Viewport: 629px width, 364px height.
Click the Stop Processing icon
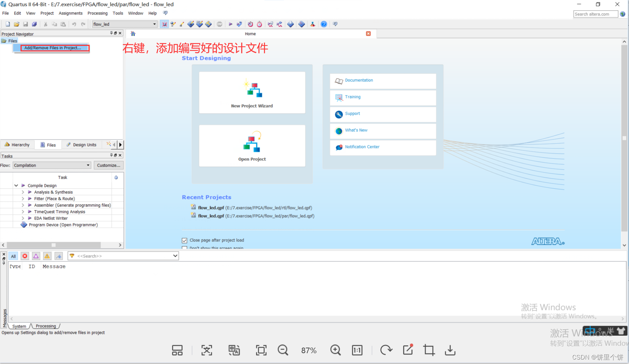[219, 24]
